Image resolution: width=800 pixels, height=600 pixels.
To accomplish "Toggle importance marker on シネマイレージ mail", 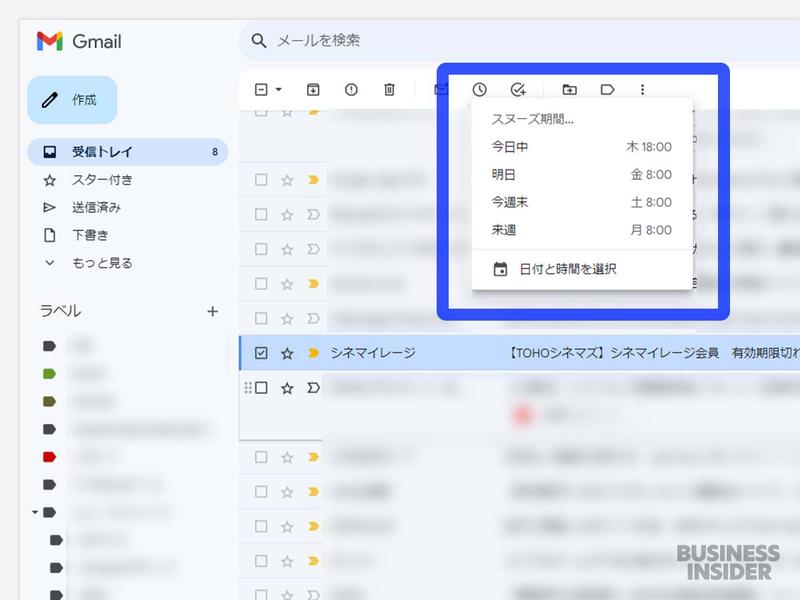I will [313, 353].
